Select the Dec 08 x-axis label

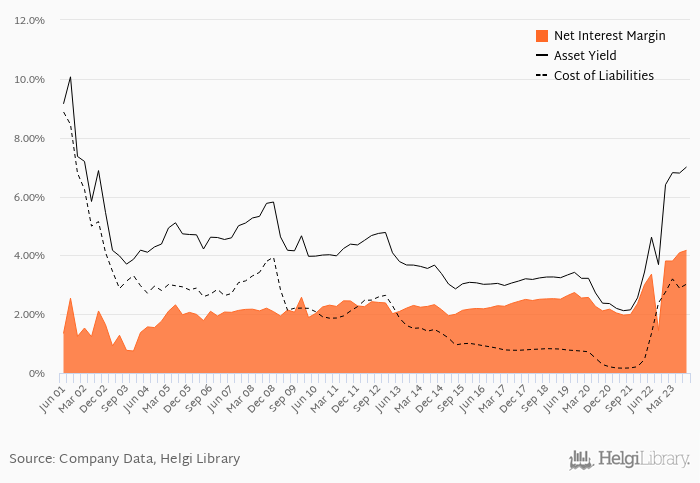(x=262, y=398)
